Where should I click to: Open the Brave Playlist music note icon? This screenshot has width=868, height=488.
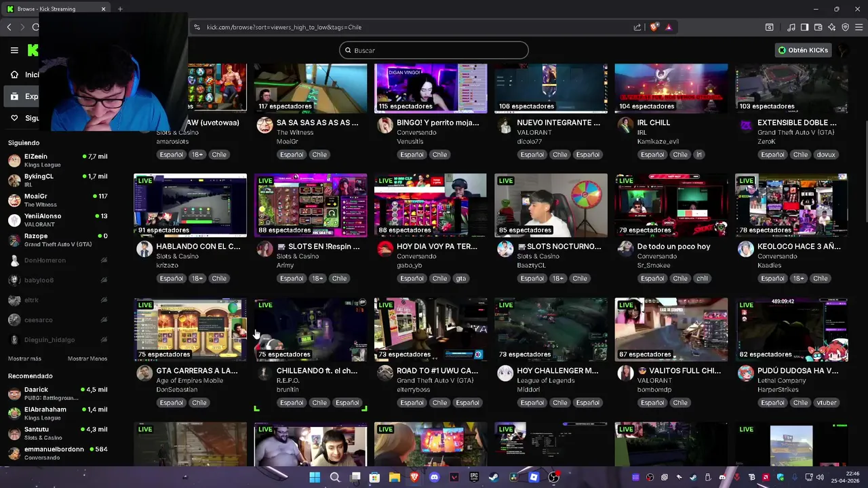pyautogui.click(x=791, y=27)
